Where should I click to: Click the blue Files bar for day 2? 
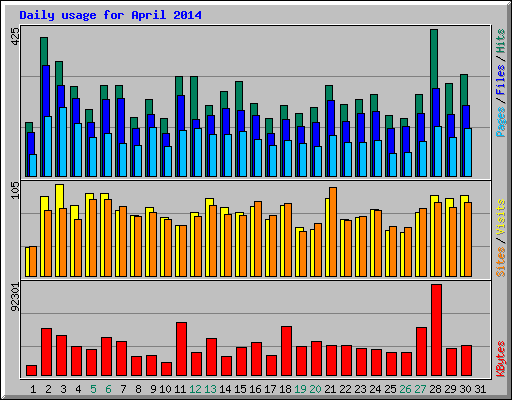pyautogui.click(x=46, y=90)
